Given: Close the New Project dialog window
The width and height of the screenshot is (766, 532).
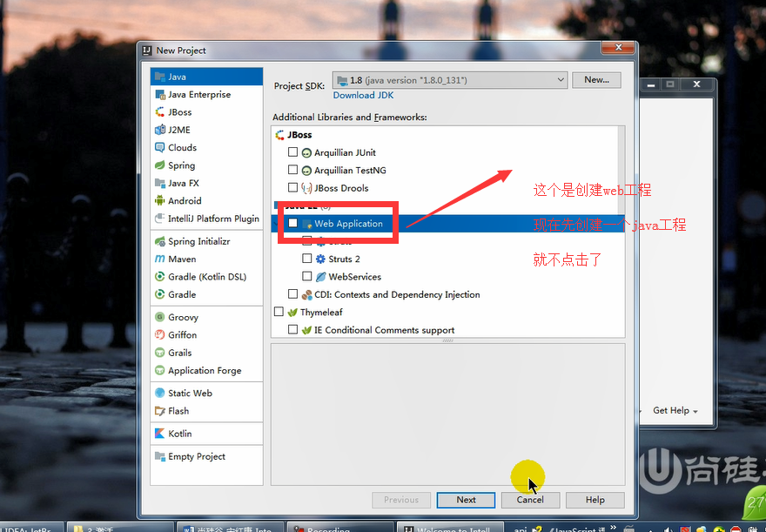Looking at the screenshot, I should click(x=618, y=47).
